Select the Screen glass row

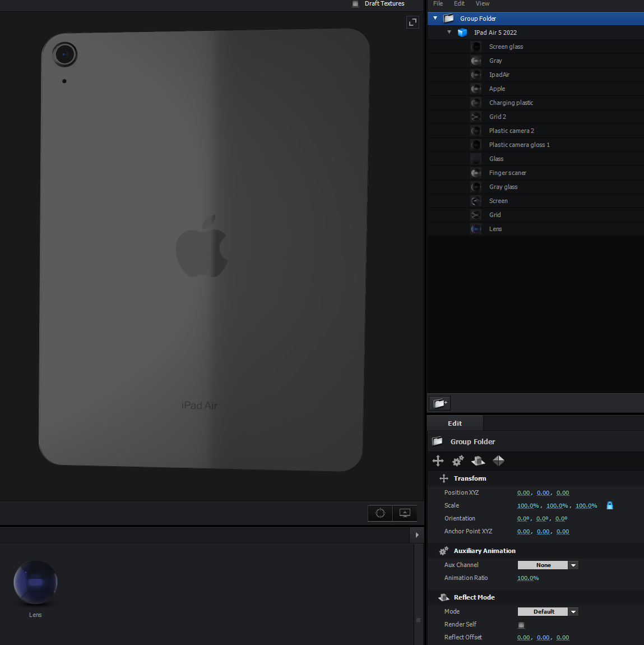pos(535,47)
